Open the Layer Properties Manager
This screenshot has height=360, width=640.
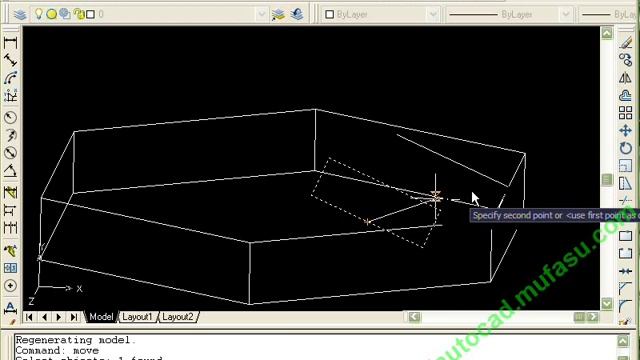20,15
